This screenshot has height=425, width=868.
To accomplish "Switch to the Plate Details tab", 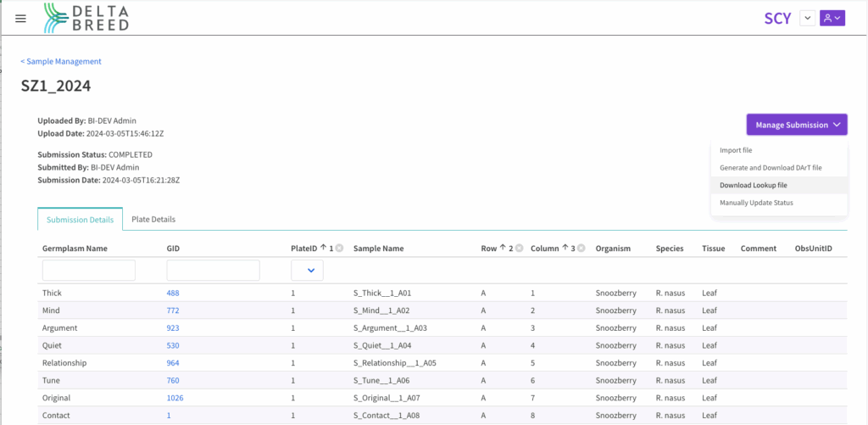I will (153, 219).
